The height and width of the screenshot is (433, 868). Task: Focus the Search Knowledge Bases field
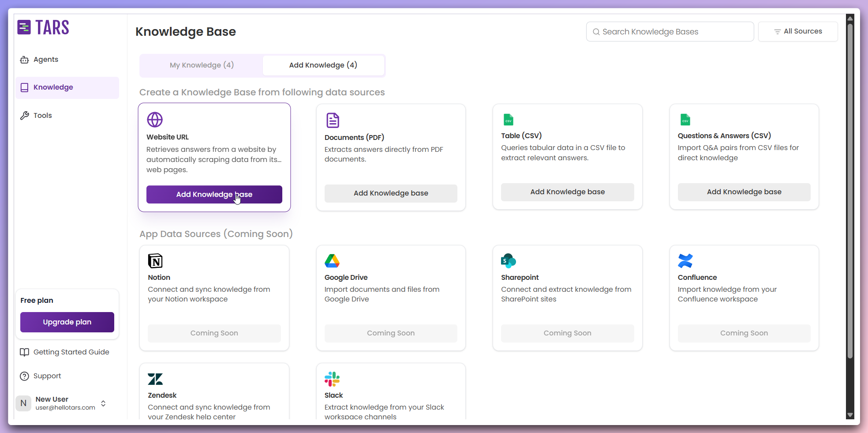(670, 32)
